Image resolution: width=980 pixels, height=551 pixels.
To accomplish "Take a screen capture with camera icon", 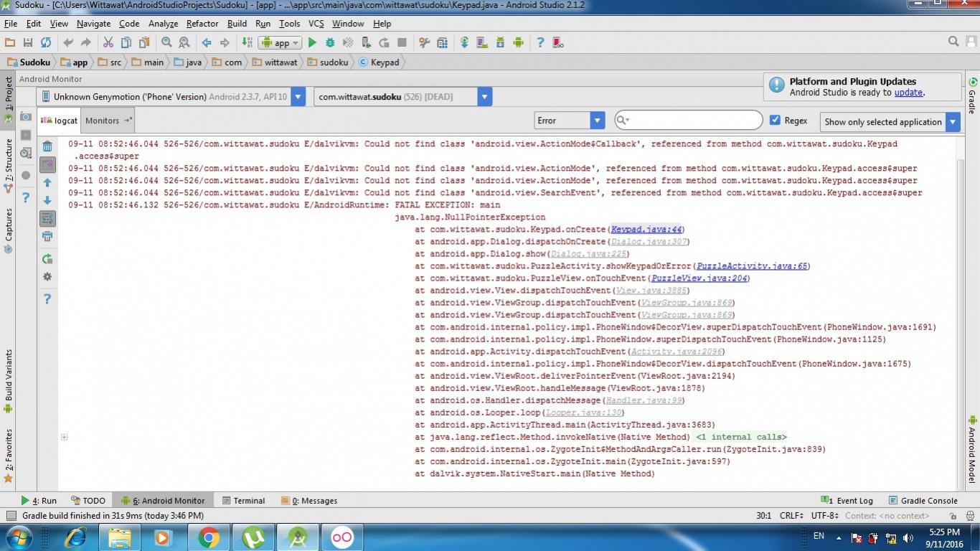I will coord(26,116).
